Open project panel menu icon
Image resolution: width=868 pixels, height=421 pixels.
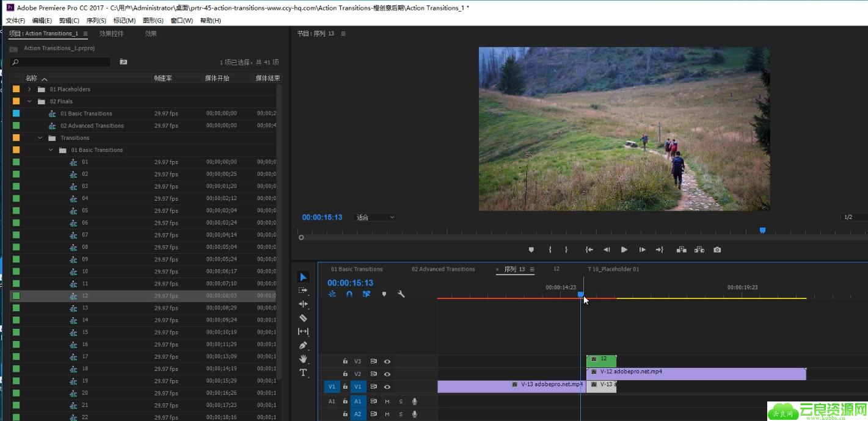click(86, 34)
